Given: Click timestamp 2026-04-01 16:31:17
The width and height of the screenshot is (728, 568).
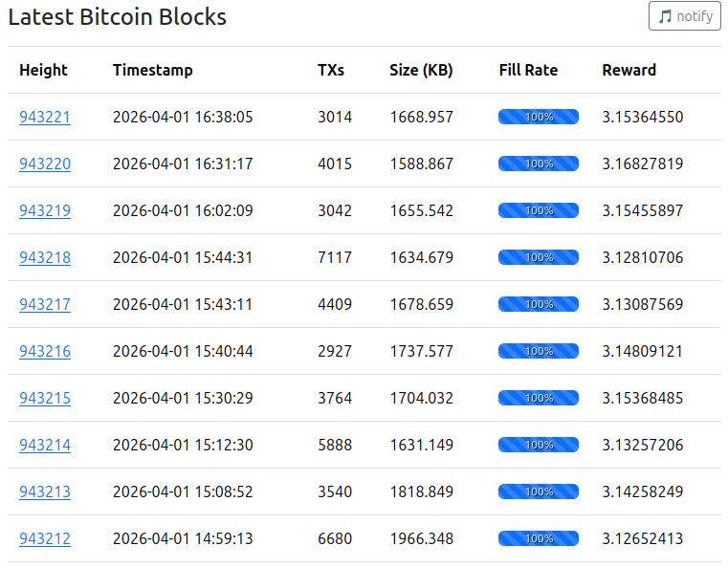Looking at the screenshot, I should point(183,164).
